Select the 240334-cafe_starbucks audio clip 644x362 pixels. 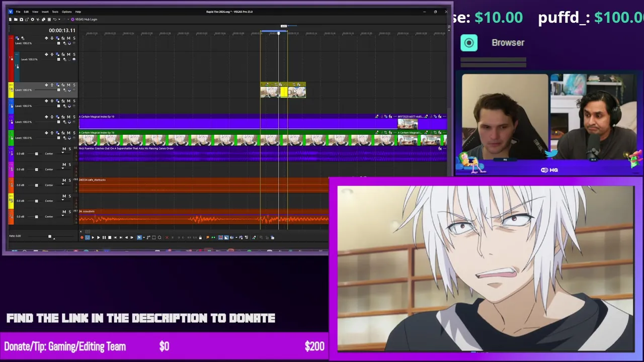coord(203,187)
